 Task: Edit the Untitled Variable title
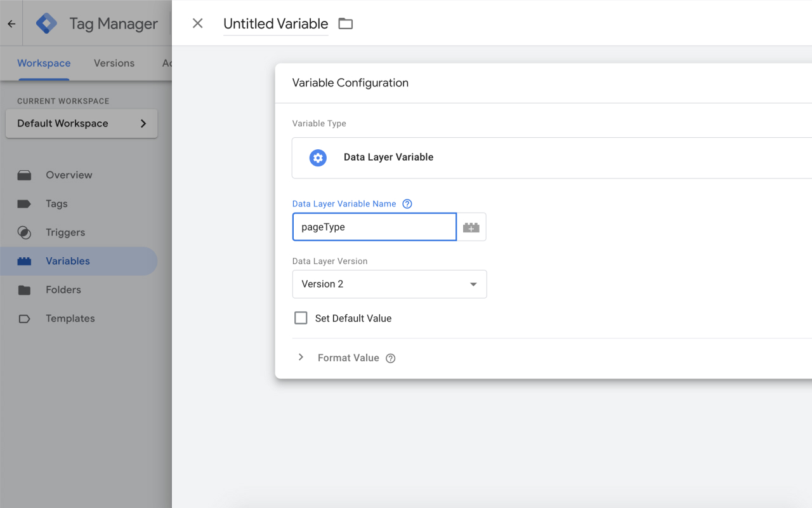point(275,23)
